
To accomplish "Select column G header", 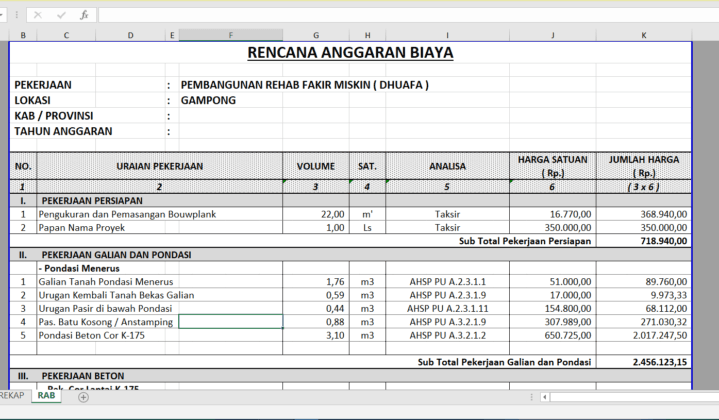I will 316,35.
